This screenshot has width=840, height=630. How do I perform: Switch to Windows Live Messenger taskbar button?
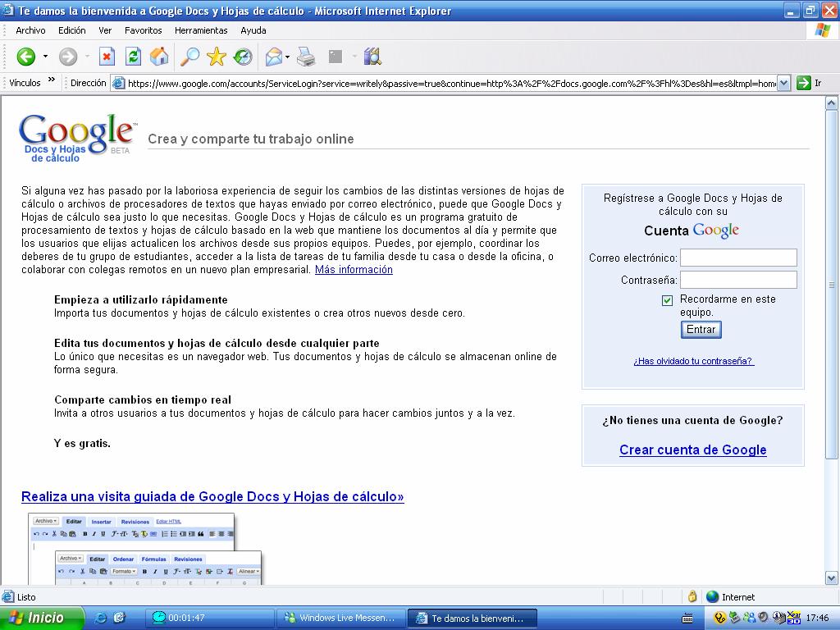[342, 618]
